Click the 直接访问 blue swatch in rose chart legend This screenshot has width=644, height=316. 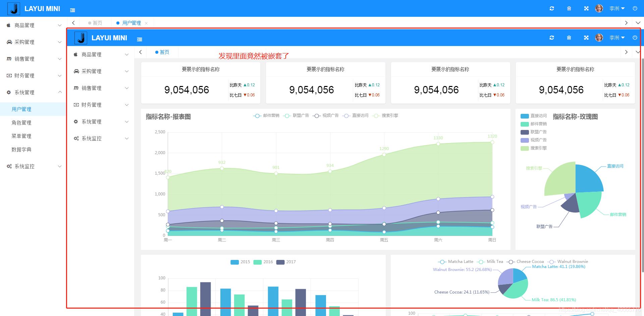(x=525, y=116)
